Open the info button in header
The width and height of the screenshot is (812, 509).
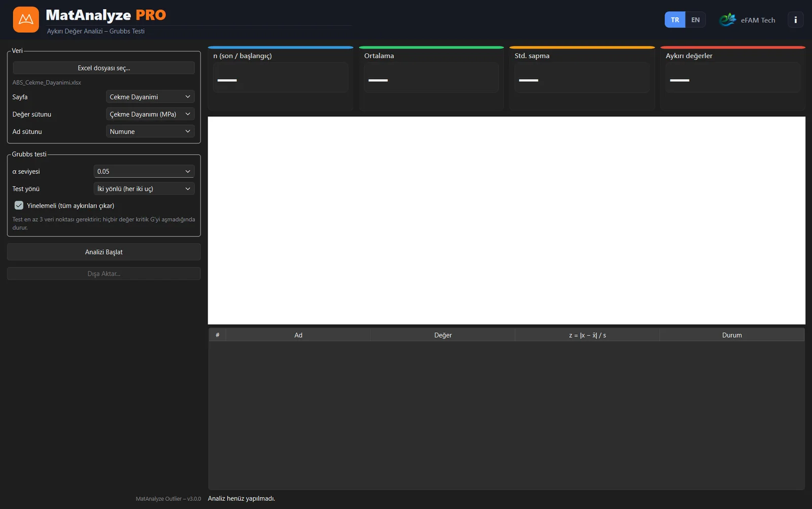click(x=795, y=20)
